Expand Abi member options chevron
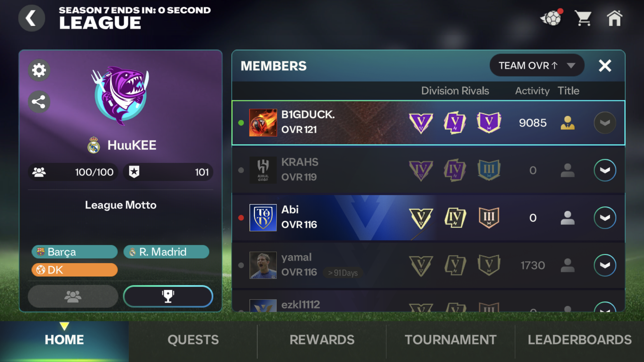 pyautogui.click(x=605, y=218)
